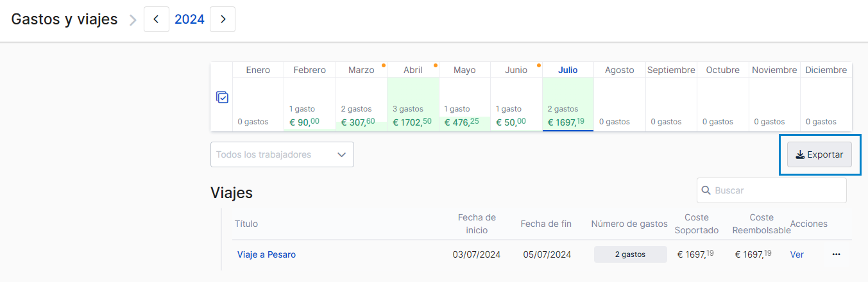Click the 2 gastos badge
Screen dimensions: 868x282
630,254
